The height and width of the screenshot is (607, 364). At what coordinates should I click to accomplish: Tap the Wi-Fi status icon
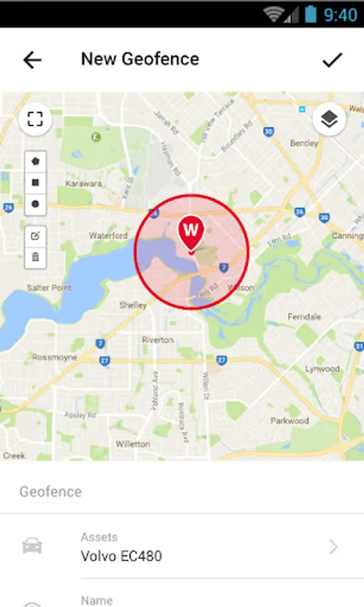coord(274,15)
